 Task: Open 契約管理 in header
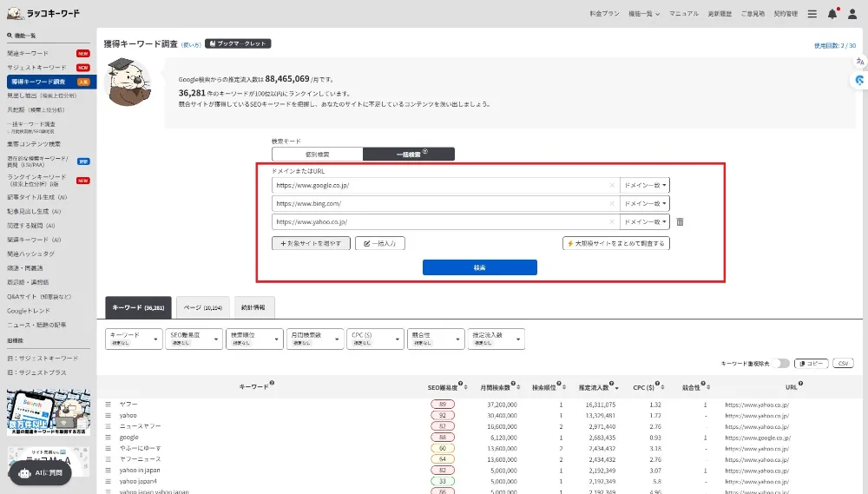click(786, 14)
